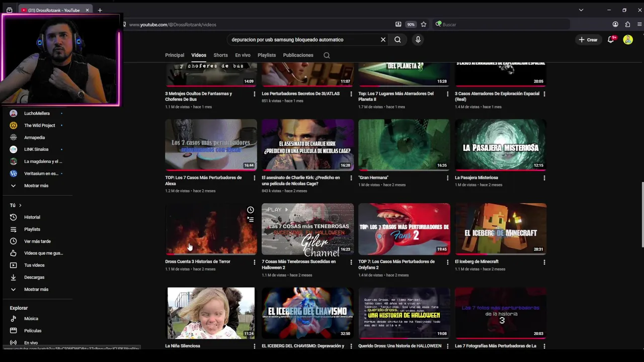Open the account avatar menu
The width and height of the screenshot is (644, 362).
tap(628, 40)
